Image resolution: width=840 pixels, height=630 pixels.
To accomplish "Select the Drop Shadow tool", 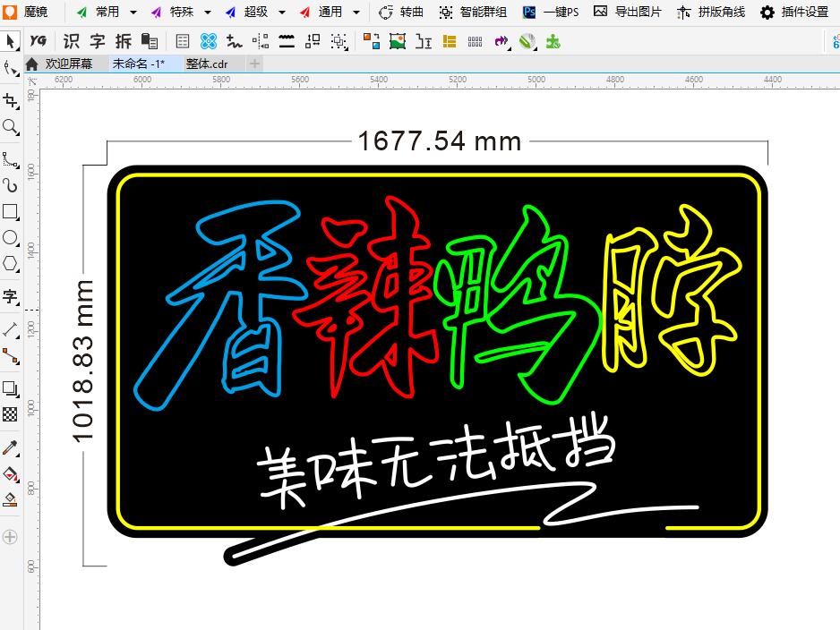I will point(11,388).
